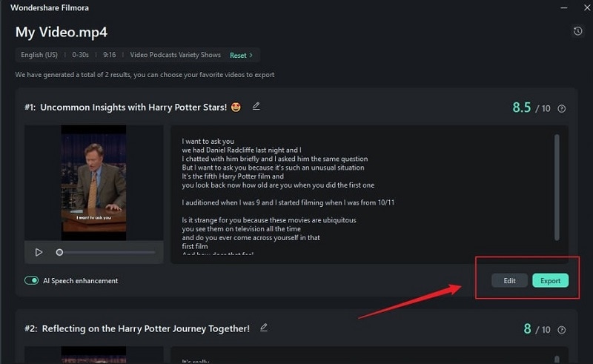Click the 8.5 score value

pyautogui.click(x=522, y=107)
